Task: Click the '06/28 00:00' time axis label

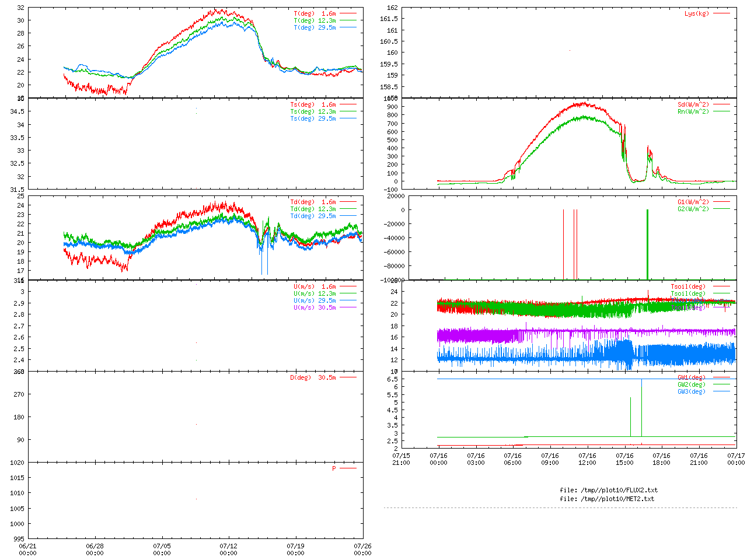Action: point(95,550)
